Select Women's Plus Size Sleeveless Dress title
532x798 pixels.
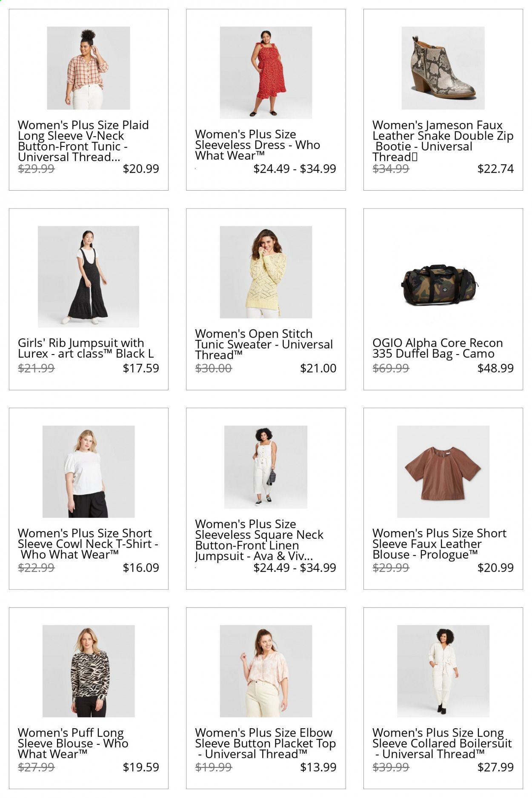pos(257,145)
